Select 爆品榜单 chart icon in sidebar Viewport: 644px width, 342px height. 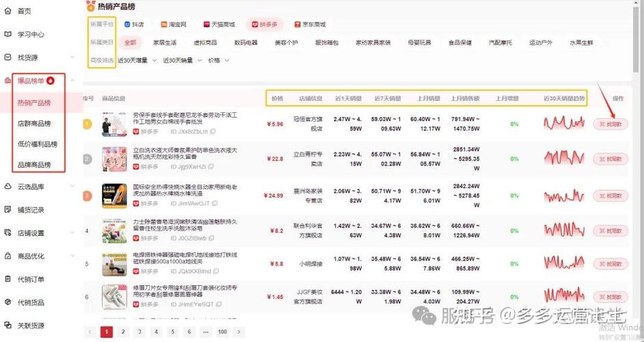[x=8, y=81]
